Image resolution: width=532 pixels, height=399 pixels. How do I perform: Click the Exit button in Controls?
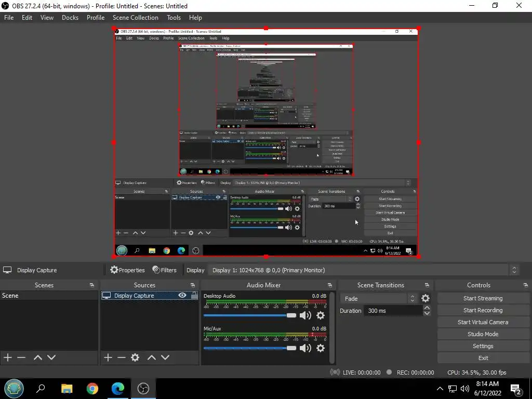click(x=483, y=358)
